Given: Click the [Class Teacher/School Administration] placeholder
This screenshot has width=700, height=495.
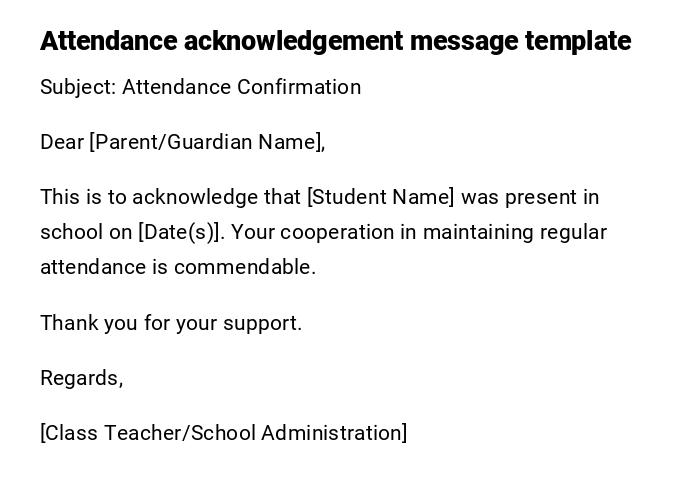Looking at the screenshot, I should coord(223,433).
